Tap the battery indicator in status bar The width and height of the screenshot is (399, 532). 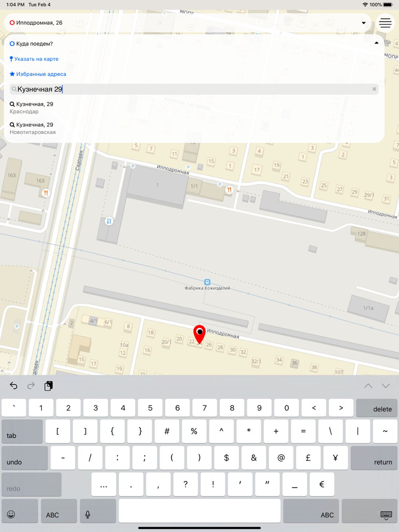click(388, 5)
